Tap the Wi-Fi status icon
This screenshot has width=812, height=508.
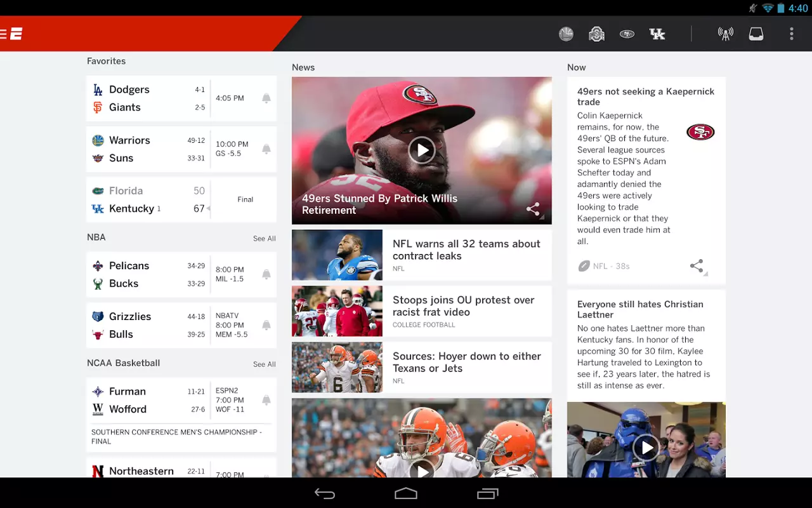[x=768, y=8]
